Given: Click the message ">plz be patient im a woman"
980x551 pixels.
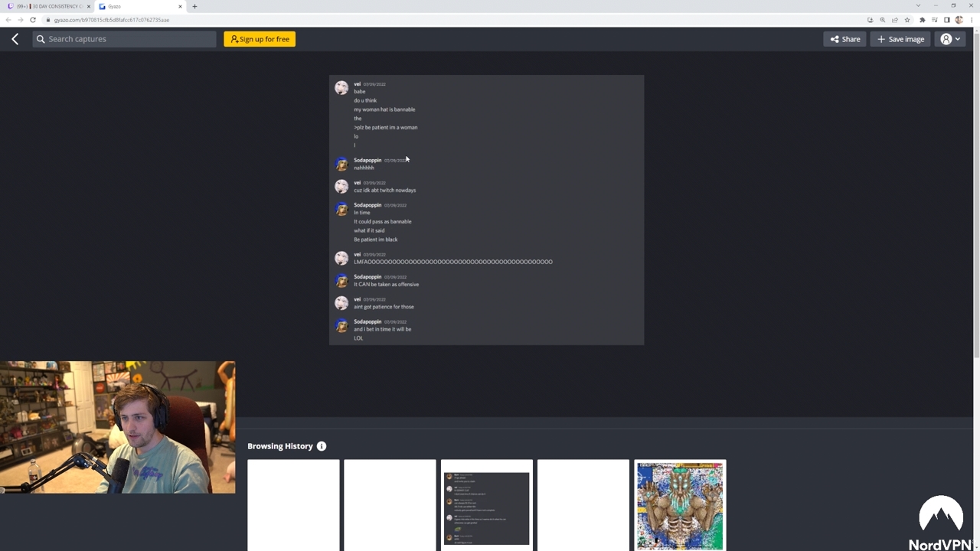Looking at the screenshot, I should pyautogui.click(x=386, y=128).
